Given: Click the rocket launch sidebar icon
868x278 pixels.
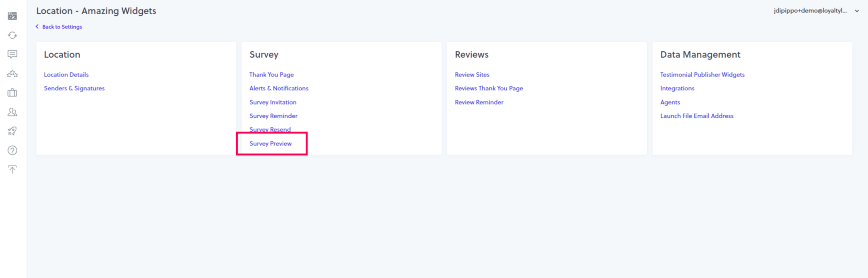Looking at the screenshot, I should pos(12,131).
